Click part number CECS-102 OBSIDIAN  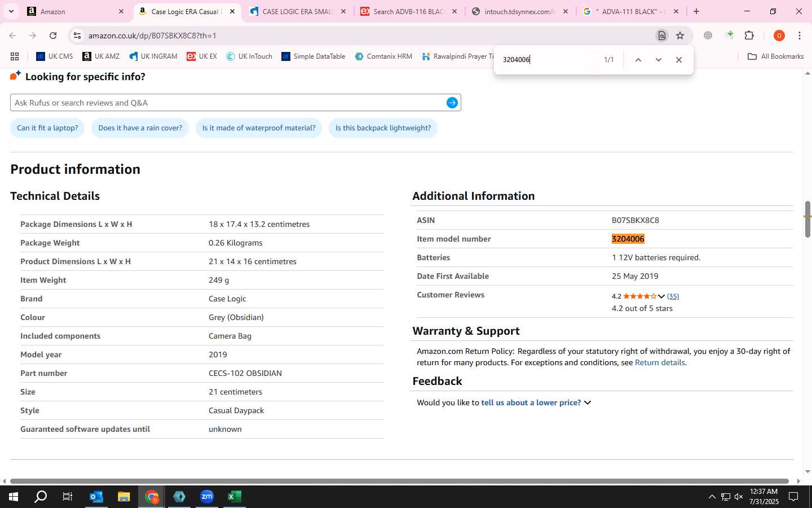(x=245, y=373)
